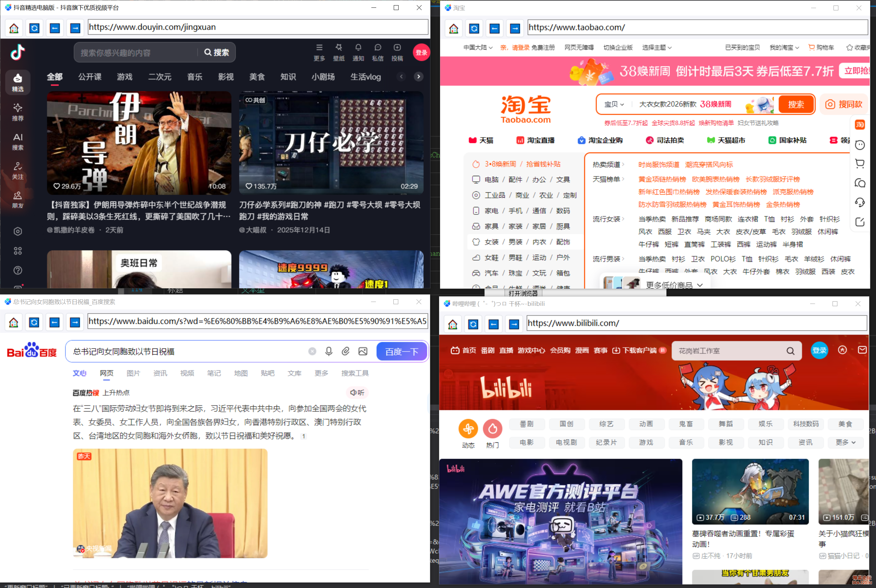Expand 更多低价商品 in Taobao

[674, 285]
